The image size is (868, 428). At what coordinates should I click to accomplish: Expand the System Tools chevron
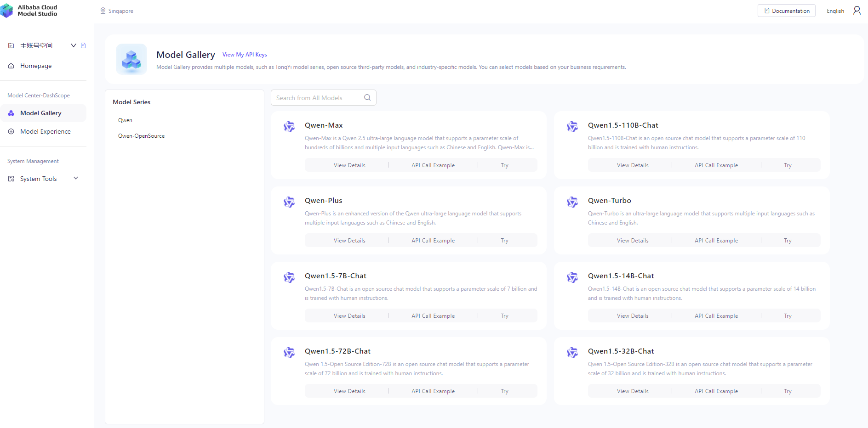[76, 178]
